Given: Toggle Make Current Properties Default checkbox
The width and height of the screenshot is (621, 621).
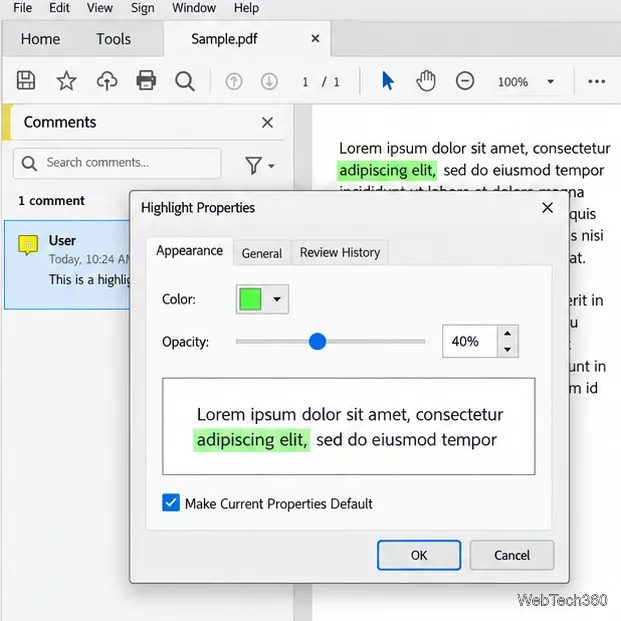Looking at the screenshot, I should (x=171, y=503).
